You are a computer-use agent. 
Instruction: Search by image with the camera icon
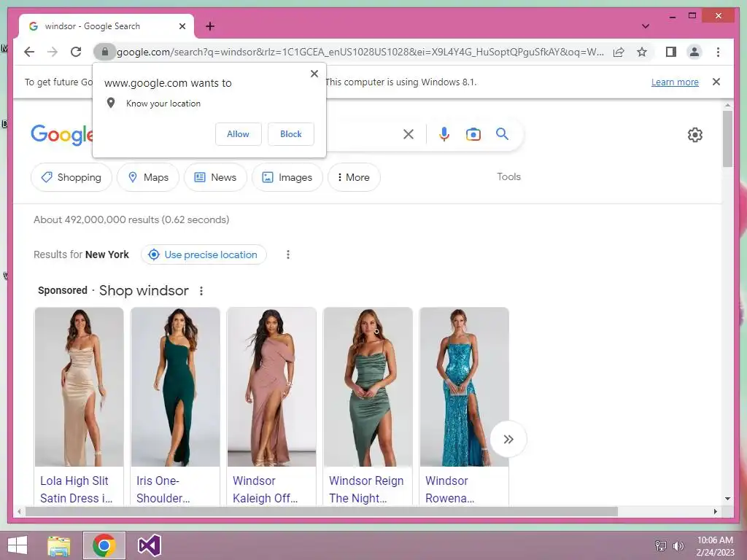(x=473, y=134)
